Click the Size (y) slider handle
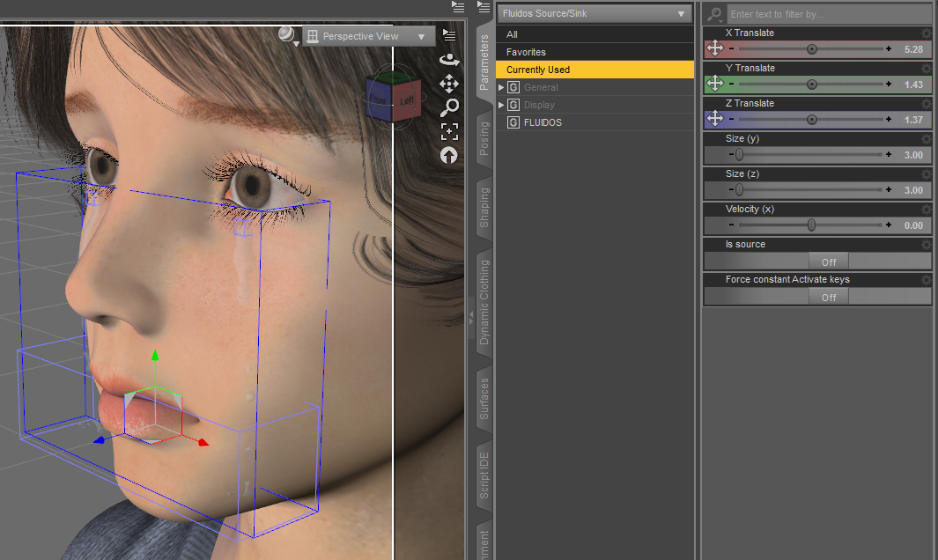Screen dimensions: 938x560 coord(740,155)
